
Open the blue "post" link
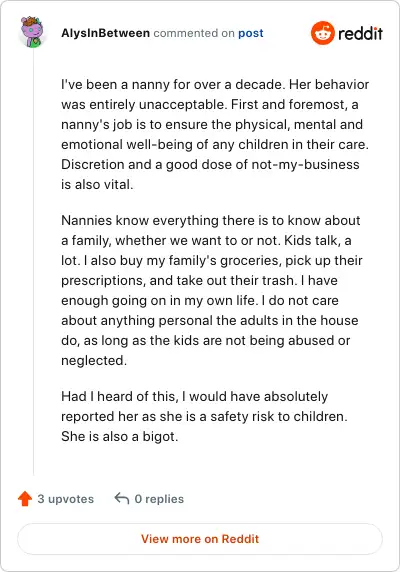251,34
